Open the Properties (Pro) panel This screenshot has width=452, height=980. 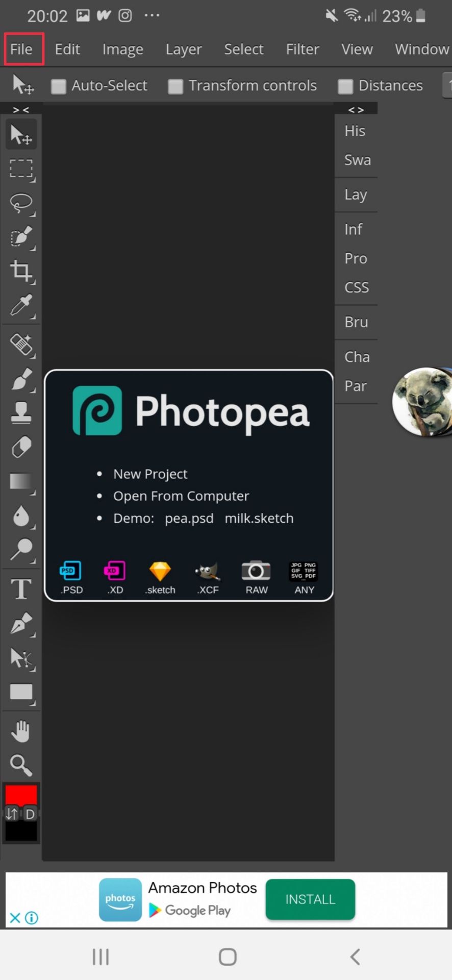coord(356,259)
